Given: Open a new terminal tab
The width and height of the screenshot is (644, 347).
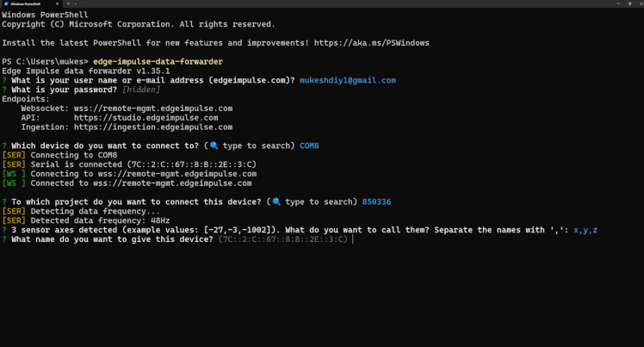Looking at the screenshot, I should [68, 4].
